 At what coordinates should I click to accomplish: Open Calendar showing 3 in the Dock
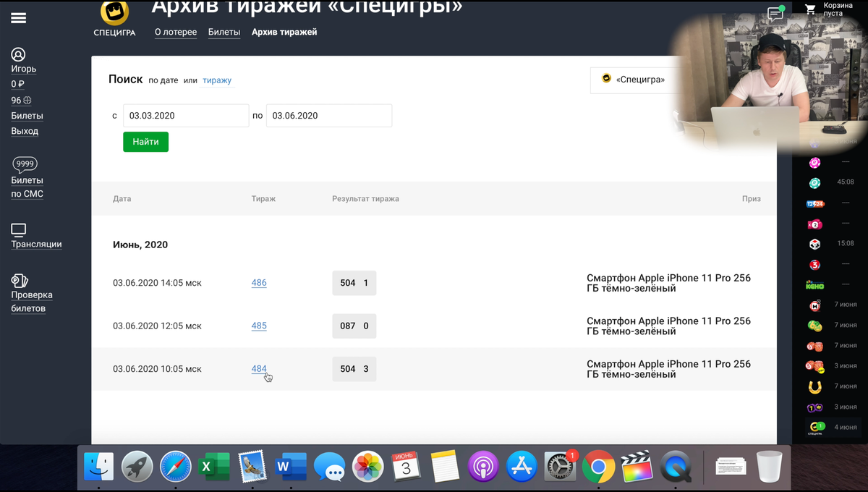[x=406, y=467]
